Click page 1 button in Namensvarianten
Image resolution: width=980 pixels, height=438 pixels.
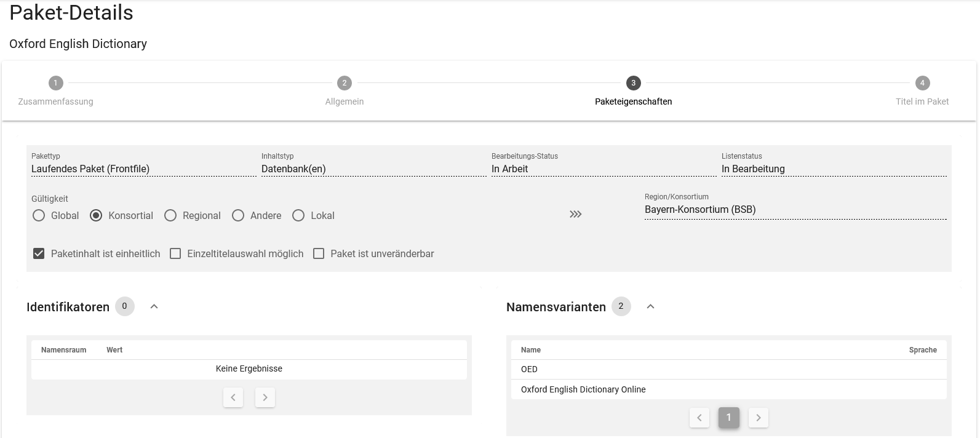[729, 418]
